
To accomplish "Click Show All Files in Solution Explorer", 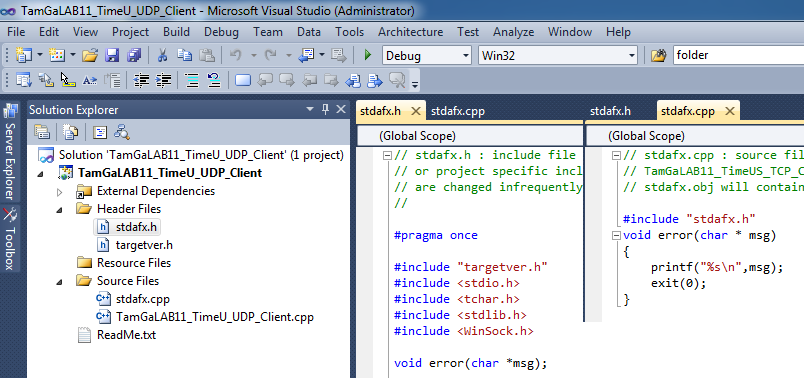I will (70, 132).
